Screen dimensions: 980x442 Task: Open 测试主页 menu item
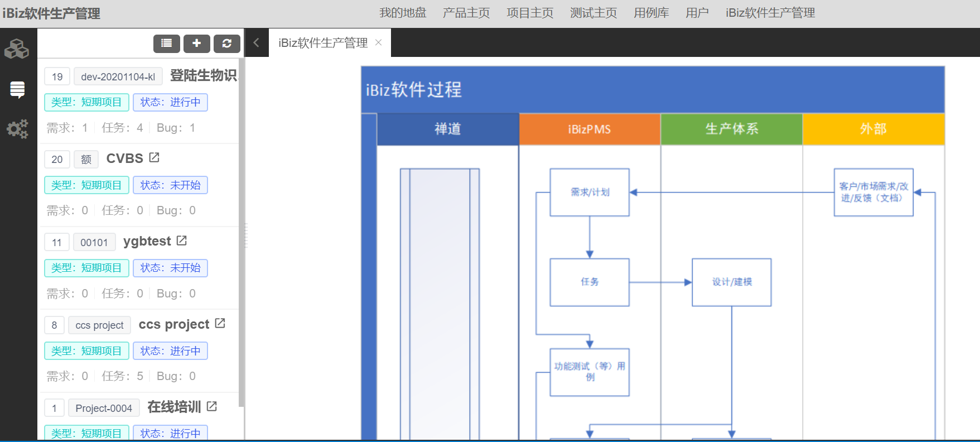coord(593,13)
